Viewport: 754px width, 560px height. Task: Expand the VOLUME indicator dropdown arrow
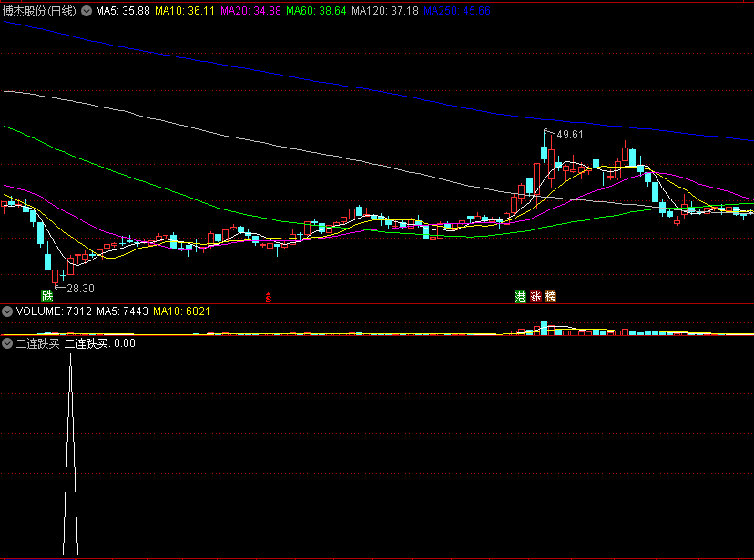pos(6,311)
